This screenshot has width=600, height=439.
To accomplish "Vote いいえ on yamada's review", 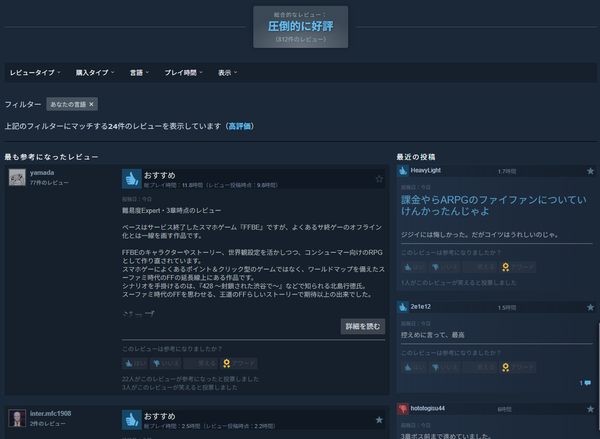I will (x=165, y=363).
